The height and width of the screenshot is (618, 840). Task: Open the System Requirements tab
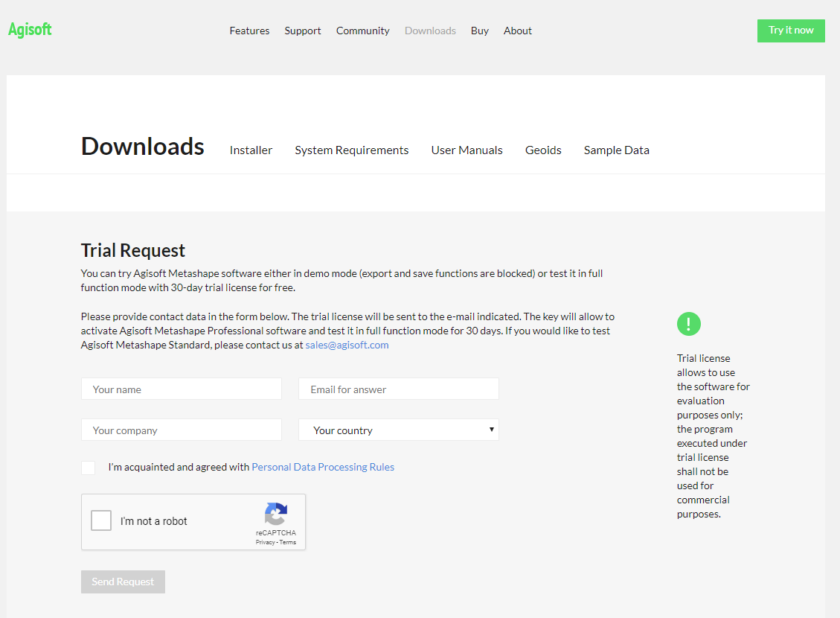coord(351,150)
